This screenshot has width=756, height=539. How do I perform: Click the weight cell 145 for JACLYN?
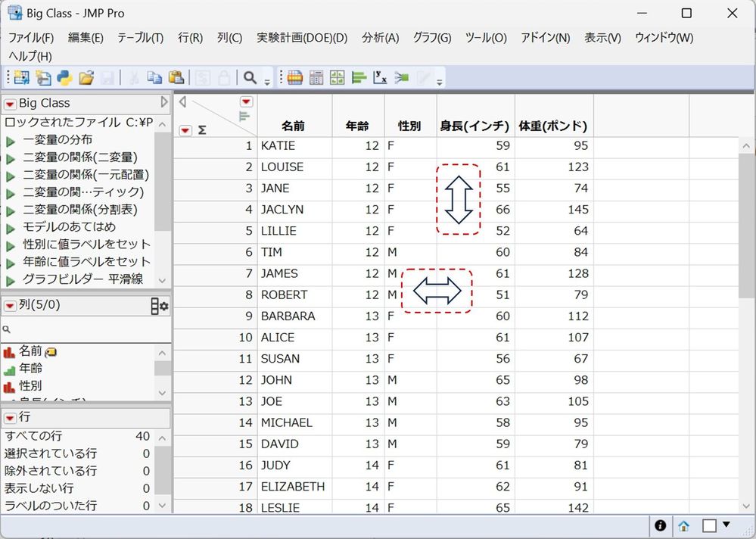click(x=554, y=210)
